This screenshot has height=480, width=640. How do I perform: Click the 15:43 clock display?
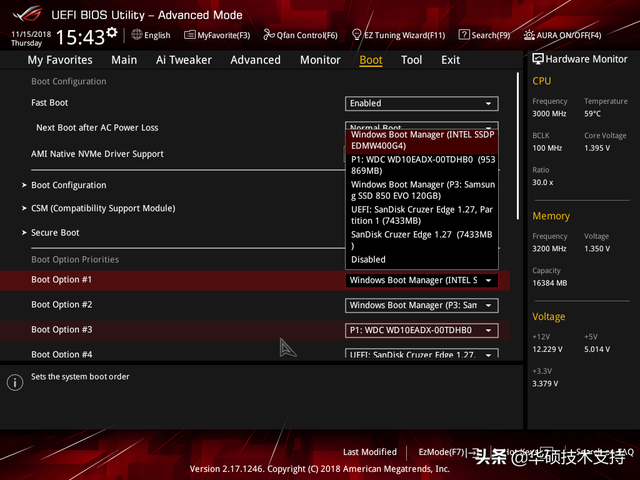[x=80, y=38]
